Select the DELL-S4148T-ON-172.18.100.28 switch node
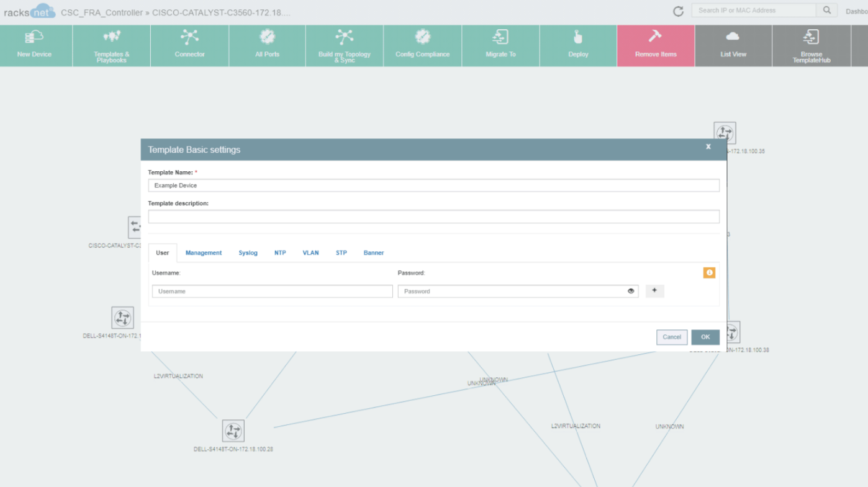The width and height of the screenshot is (868, 487). pos(233,431)
